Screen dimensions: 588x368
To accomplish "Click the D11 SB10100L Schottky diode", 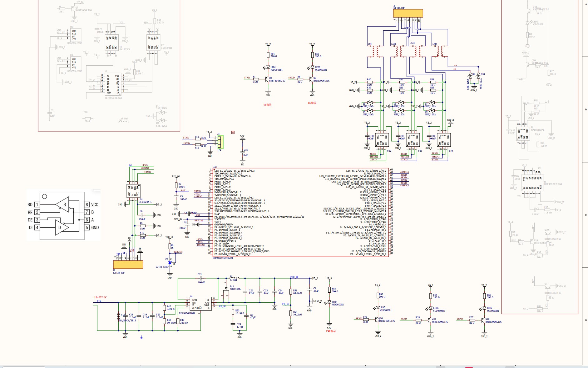I will tap(226, 288).
